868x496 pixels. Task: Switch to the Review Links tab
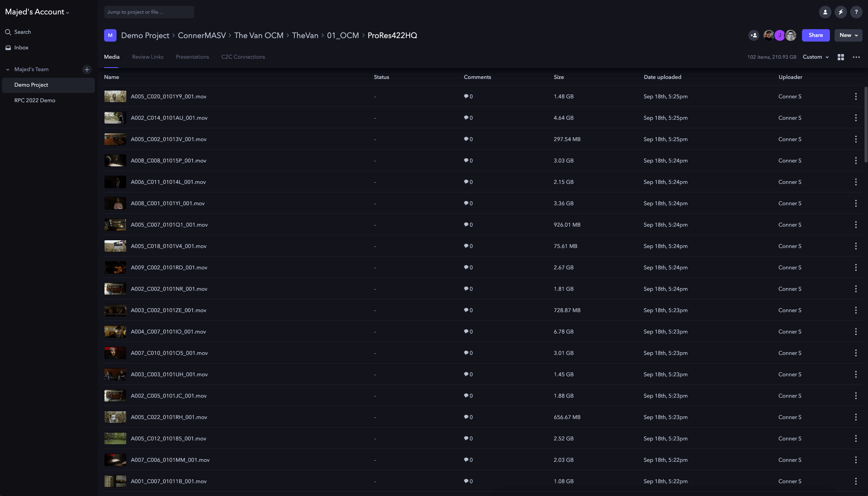point(148,57)
